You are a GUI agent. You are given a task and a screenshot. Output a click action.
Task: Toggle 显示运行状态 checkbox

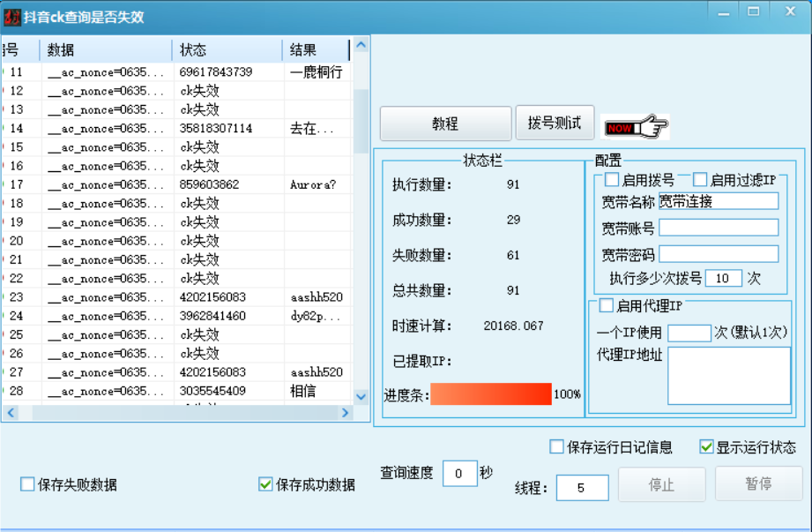click(706, 447)
